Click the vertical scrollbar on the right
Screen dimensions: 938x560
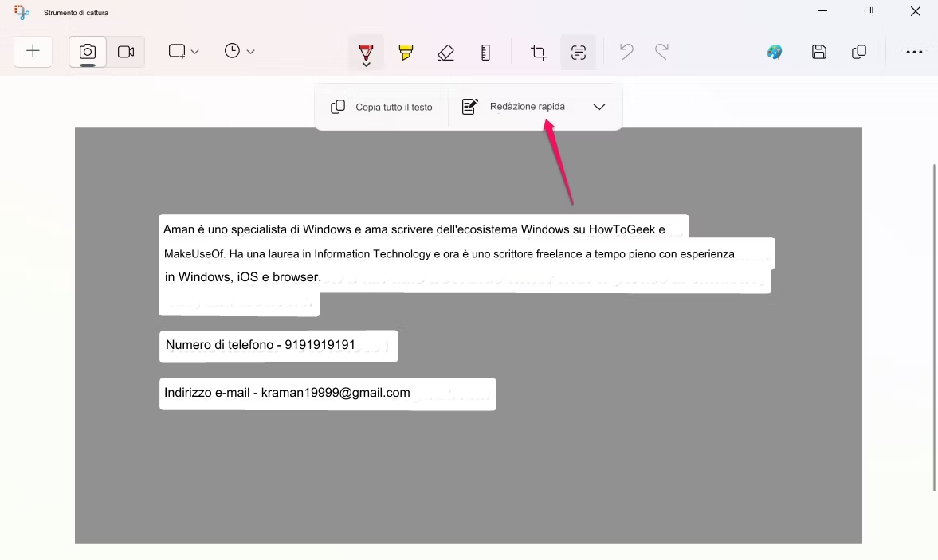pos(934,327)
